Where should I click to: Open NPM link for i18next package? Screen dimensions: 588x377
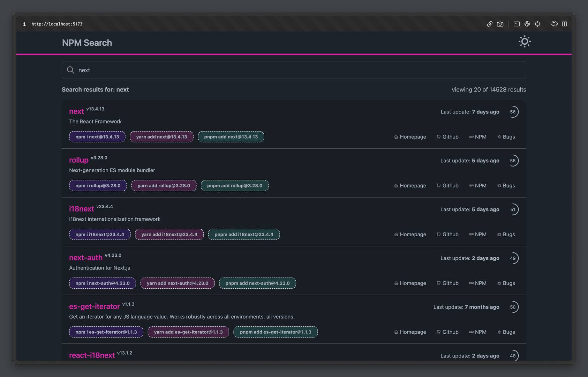pyautogui.click(x=477, y=234)
